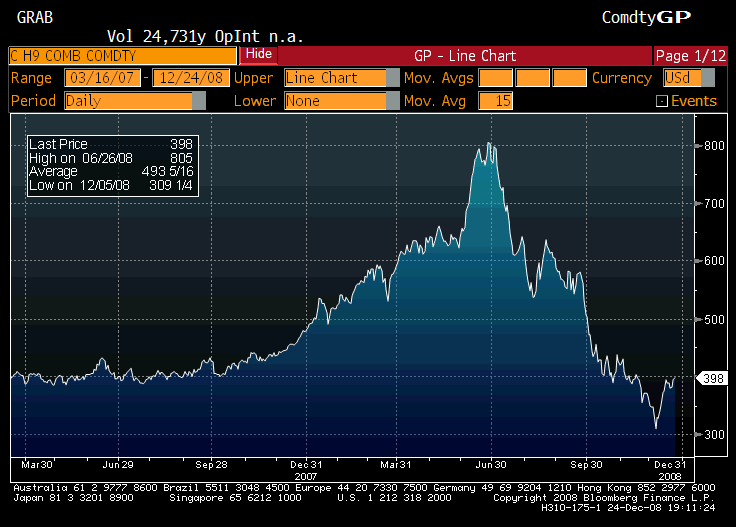Viewport: 736px width, 527px height.
Task: Click the first Mov. Avgs input box
Action: 495,78
